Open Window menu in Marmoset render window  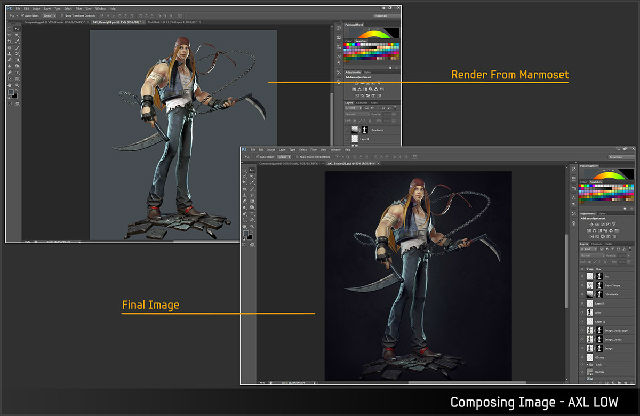coord(100,9)
